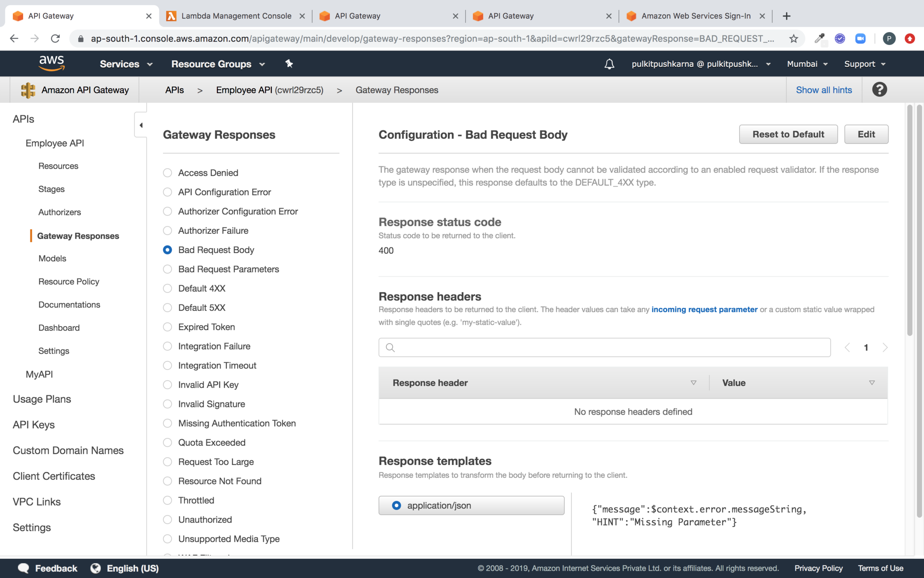Click the response headers search field
The width and height of the screenshot is (924, 578).
click(x=604, y=347)
